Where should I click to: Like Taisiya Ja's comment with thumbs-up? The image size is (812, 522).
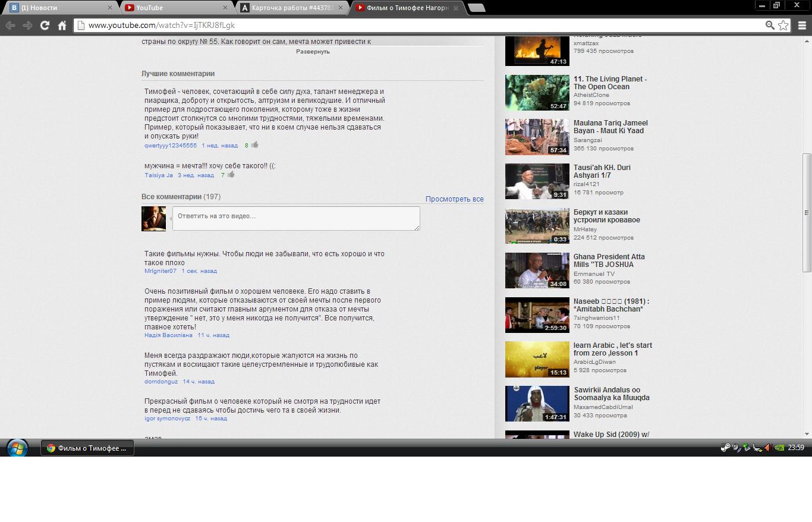coord(231,174)
